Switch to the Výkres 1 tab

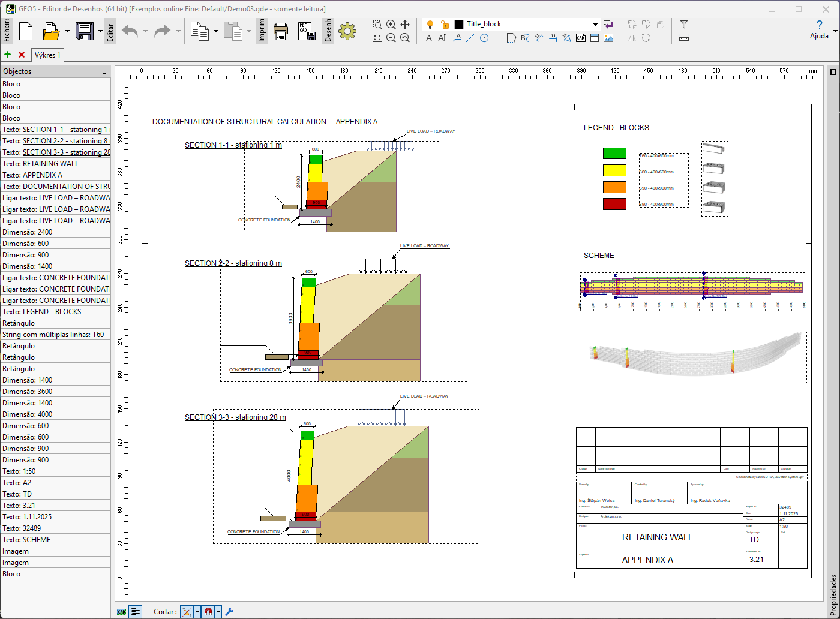click(x=47, y=55)
